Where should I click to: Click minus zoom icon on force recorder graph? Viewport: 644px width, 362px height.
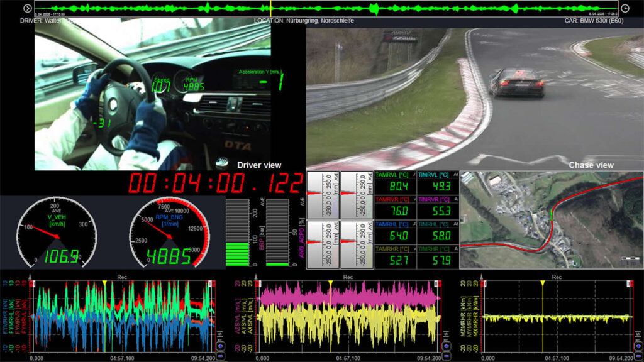[x=220, y=355]
